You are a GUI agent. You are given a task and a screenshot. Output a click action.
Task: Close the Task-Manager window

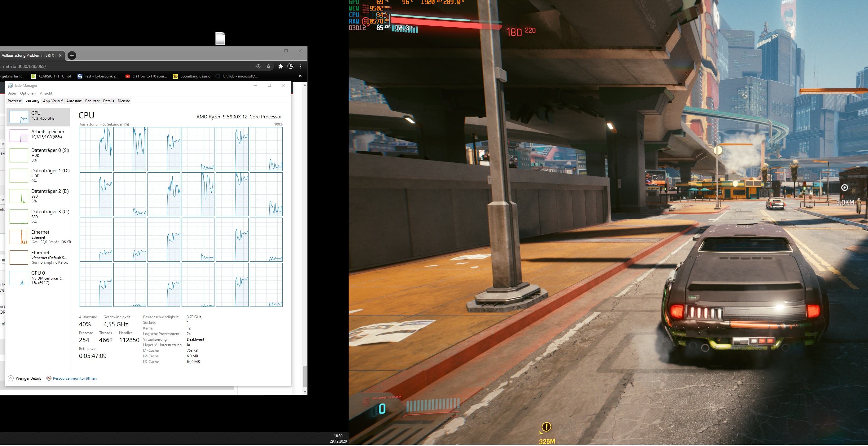click(x=283, y=85)
